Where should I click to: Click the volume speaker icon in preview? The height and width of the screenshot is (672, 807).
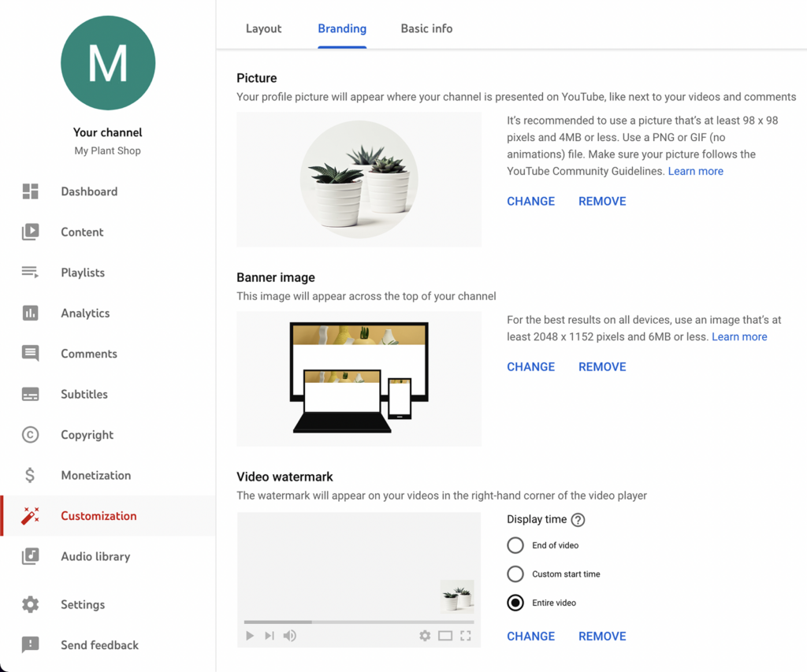tap(290, 636)
